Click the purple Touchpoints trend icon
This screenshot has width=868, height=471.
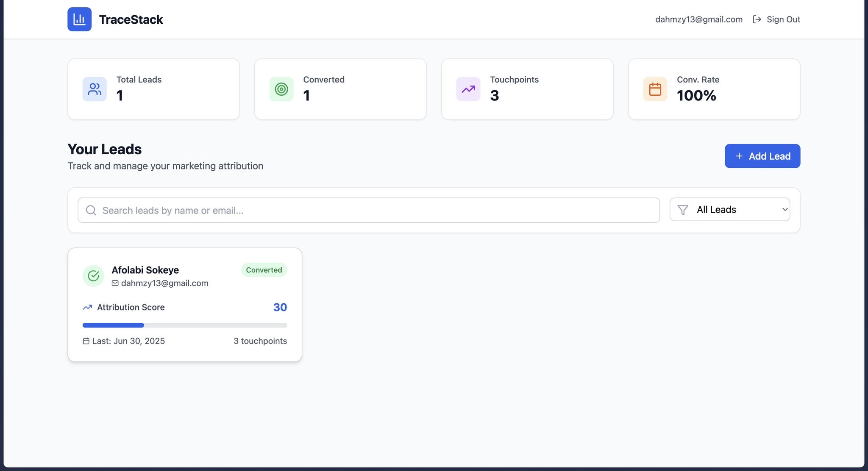pyautogui.click(x=468, y=89)
